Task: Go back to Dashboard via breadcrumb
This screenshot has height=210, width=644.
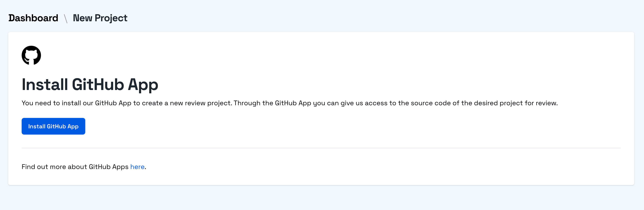Action: (33, 18)
